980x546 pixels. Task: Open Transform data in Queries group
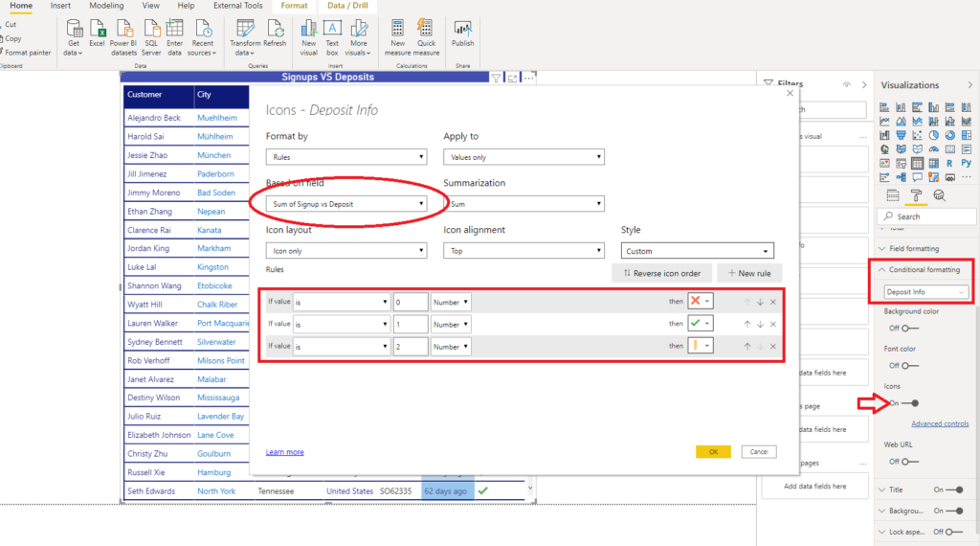point(244,37)
